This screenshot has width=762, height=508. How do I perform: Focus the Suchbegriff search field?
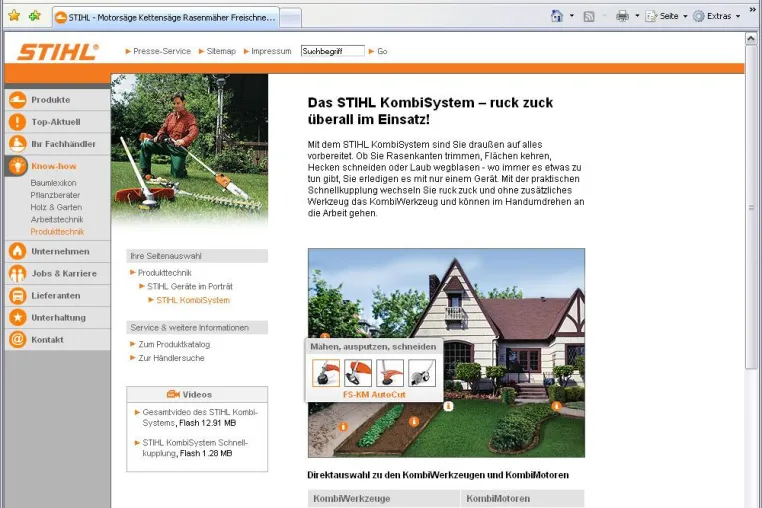click(x=332, y=51)
